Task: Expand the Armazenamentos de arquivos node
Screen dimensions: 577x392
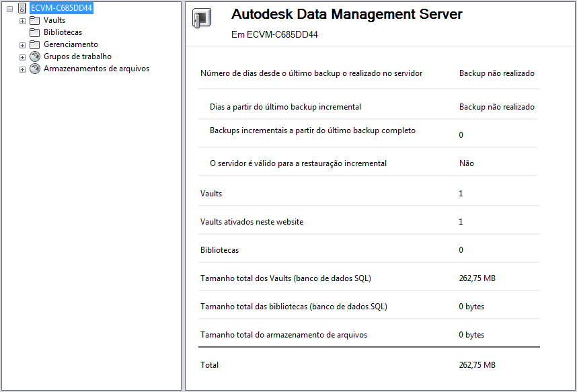Action: 22,69
